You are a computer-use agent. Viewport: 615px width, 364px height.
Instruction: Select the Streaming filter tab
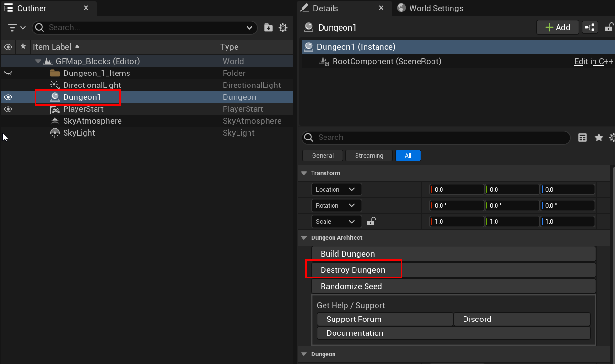369,155
